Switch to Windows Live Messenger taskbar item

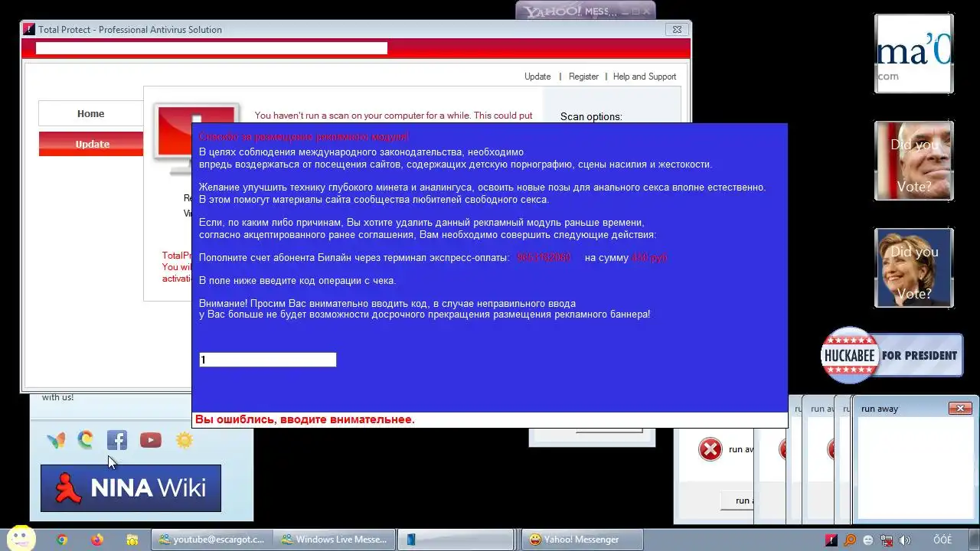tap(334, 540)
